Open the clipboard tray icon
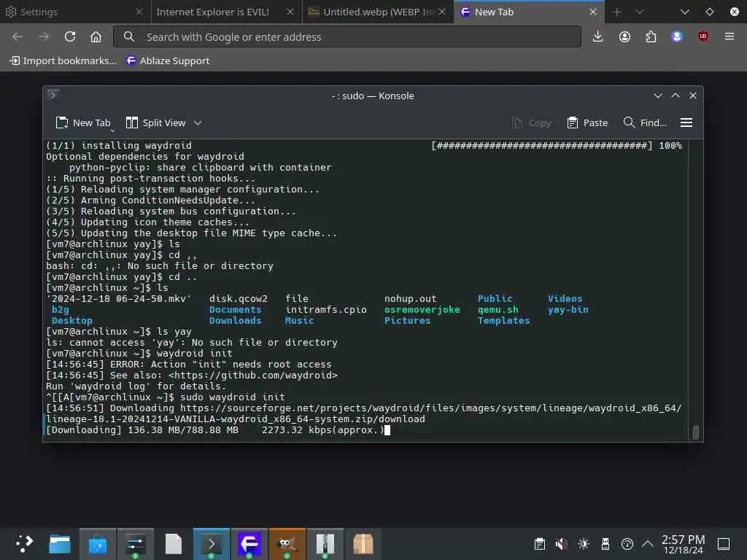This screenshot has height=560, width=747. (539, 543)
